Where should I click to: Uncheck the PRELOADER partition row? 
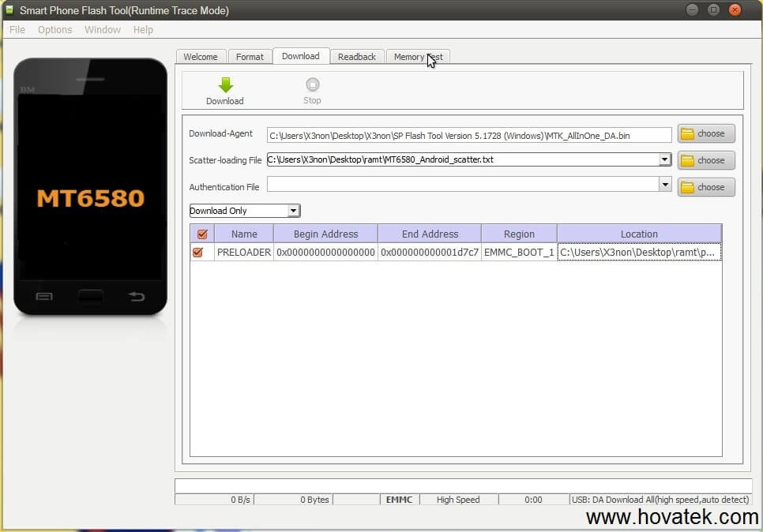(202, 251)
